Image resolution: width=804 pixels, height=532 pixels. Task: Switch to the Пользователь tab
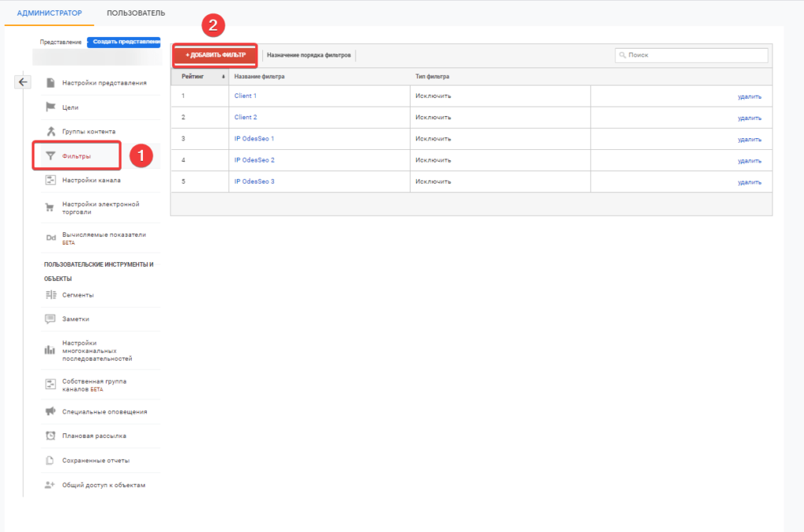pyautogui.click(x=136, y=13)
